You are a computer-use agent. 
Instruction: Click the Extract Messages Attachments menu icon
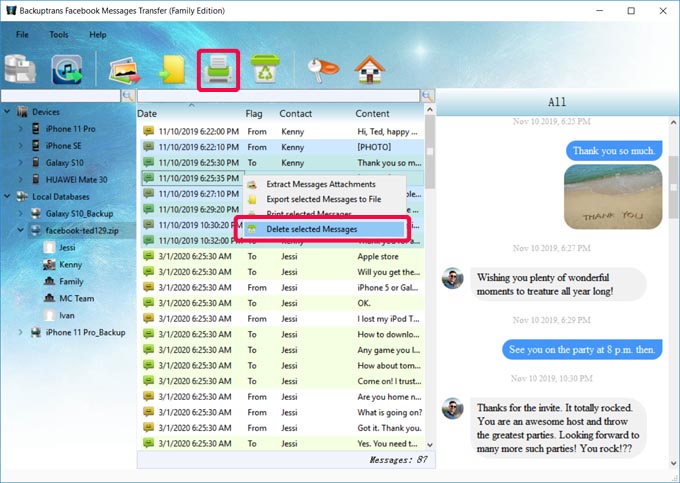[x=252, y=184]
